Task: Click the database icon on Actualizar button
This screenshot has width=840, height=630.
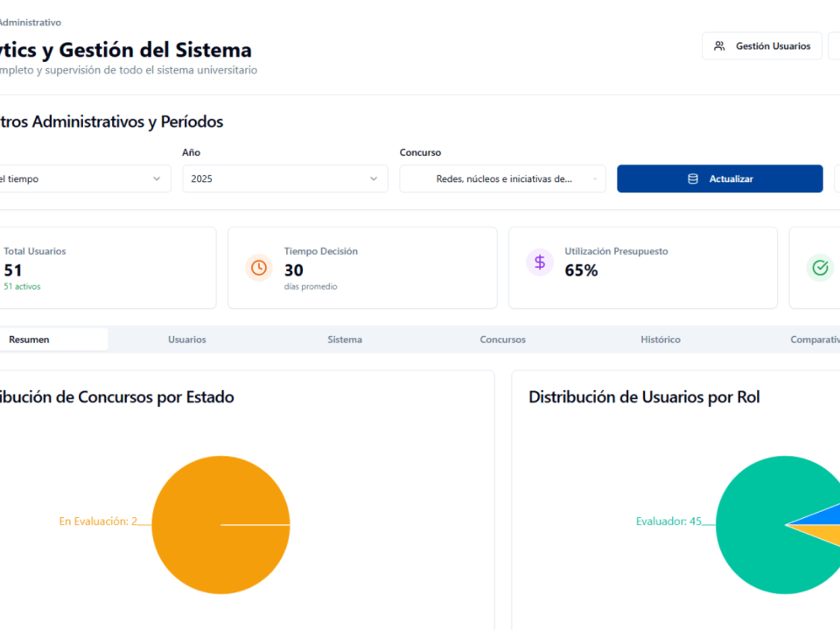Action: coord(693,178)
